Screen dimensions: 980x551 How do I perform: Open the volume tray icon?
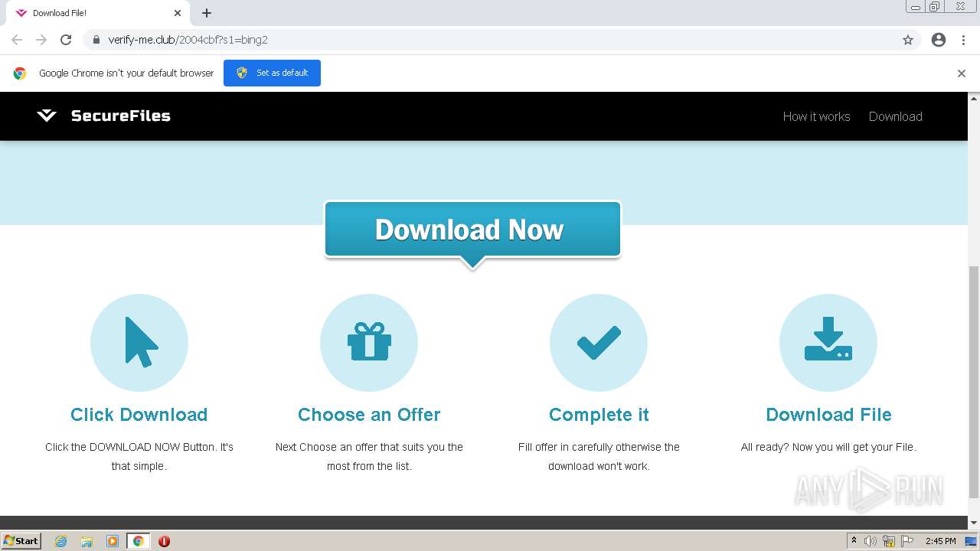[x=871, y=541]
